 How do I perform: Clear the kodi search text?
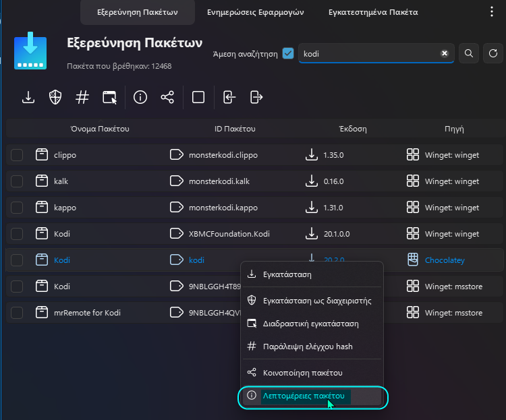pos(445,53)
